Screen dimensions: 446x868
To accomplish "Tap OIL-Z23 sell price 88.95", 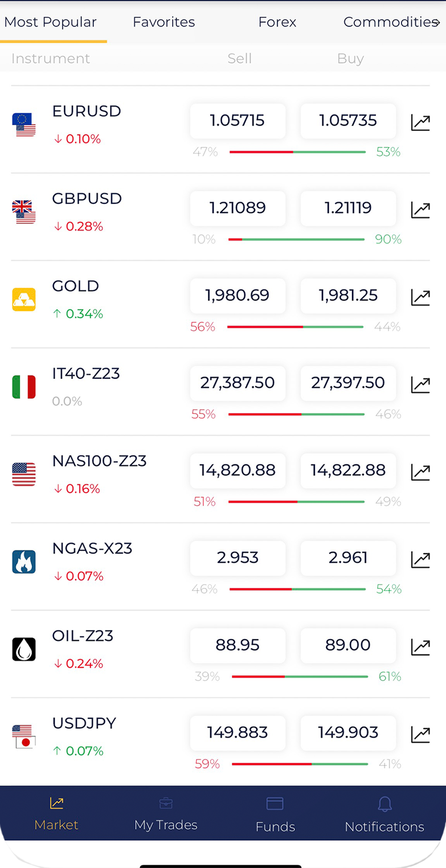I will point(238,645).
